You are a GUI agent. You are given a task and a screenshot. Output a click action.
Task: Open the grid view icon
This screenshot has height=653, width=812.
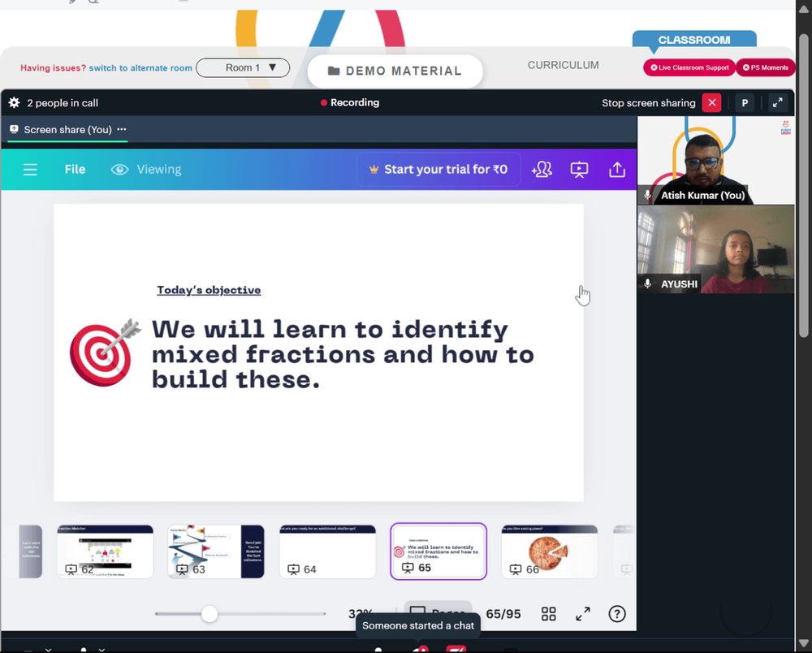pyautogui.click(x=548, y=614)
